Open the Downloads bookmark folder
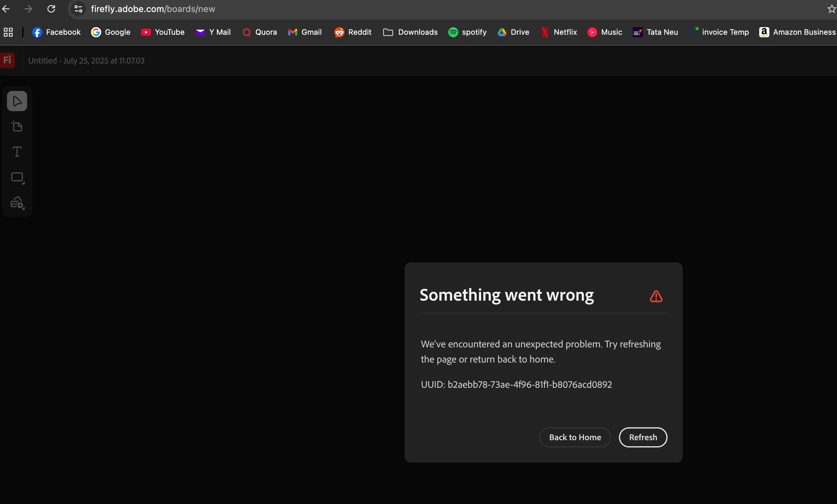This screenshot has height=504, width=837. (410, 32)
